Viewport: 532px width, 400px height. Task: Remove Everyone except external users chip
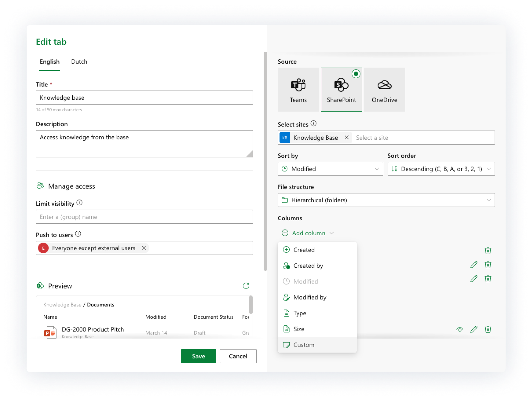(144, 248)
